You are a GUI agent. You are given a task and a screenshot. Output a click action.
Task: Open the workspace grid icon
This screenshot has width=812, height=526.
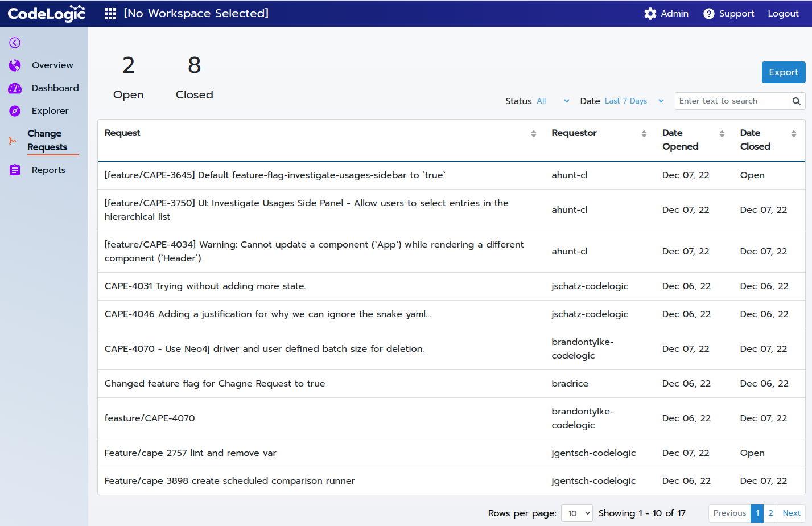pyautogui.click(x=110, y=14)
